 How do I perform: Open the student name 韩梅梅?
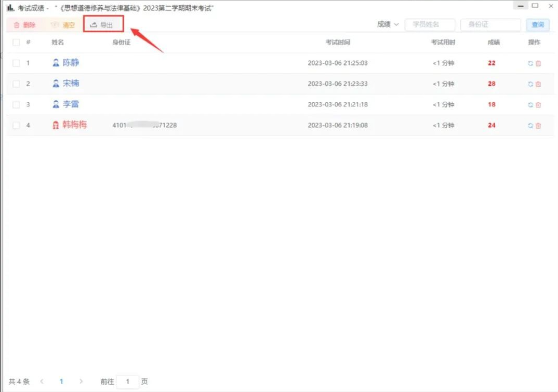pos(75,125)
